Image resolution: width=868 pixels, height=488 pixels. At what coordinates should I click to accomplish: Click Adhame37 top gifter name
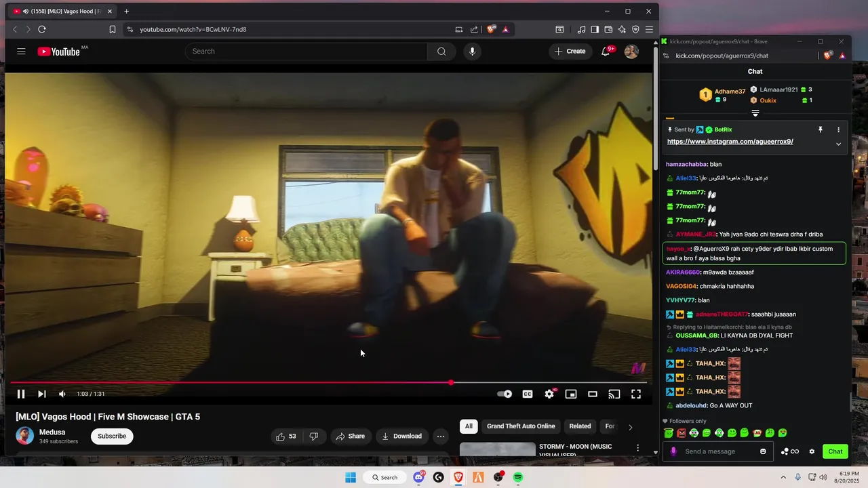coord(730,91)
